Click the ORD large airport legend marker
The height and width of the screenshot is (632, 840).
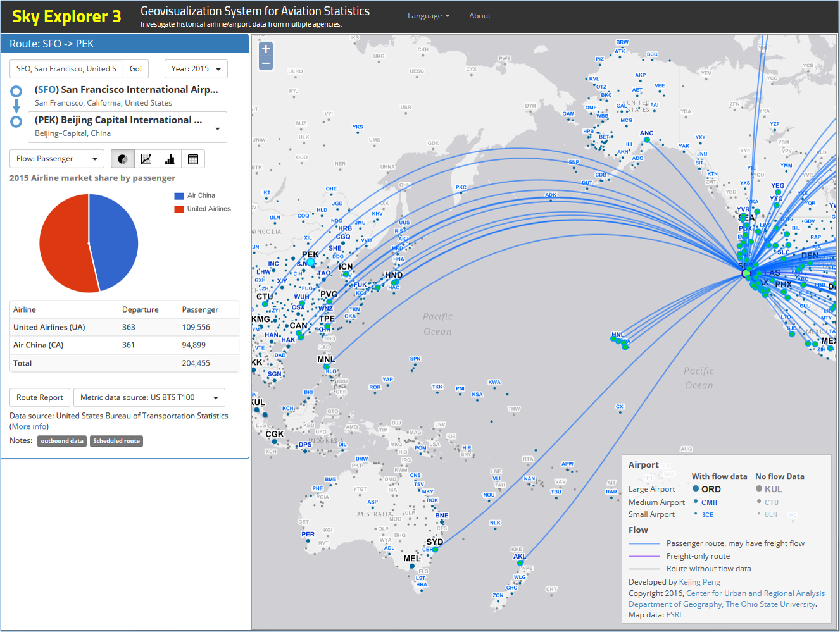click(x=696, y=489)
